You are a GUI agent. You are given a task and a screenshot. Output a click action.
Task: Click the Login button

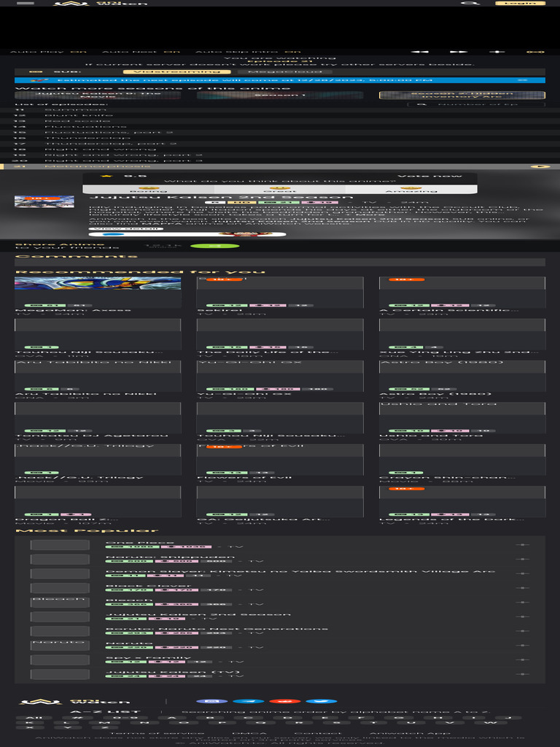519,3
